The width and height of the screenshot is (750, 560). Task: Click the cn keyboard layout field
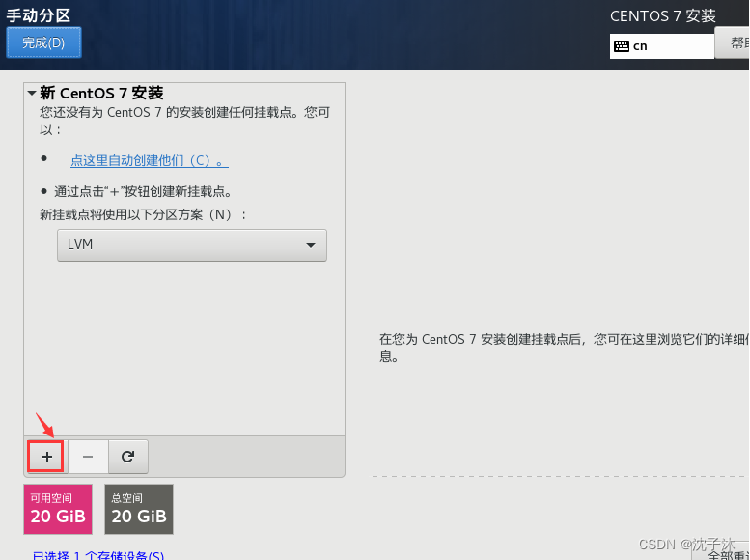tap(662, 46)
